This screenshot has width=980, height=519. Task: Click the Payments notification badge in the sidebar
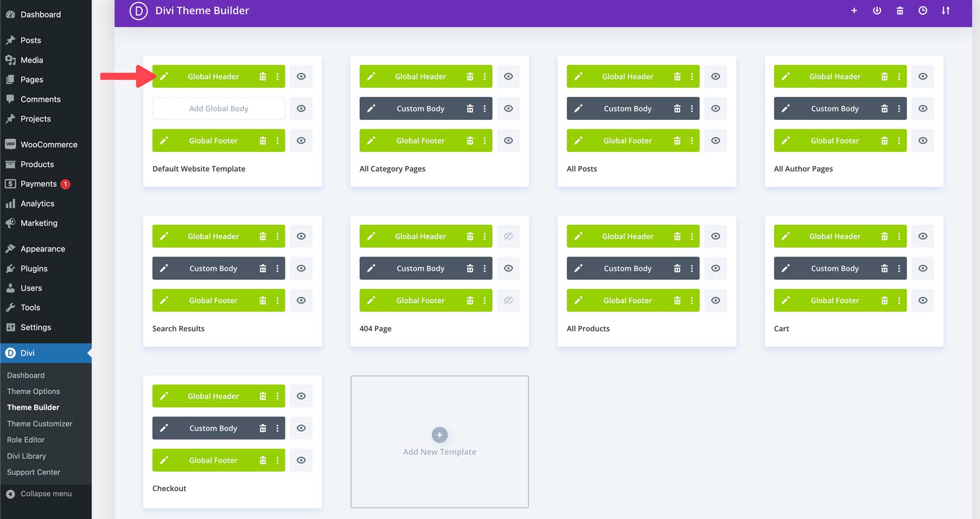pyautogui.click(x=65, y=184)
